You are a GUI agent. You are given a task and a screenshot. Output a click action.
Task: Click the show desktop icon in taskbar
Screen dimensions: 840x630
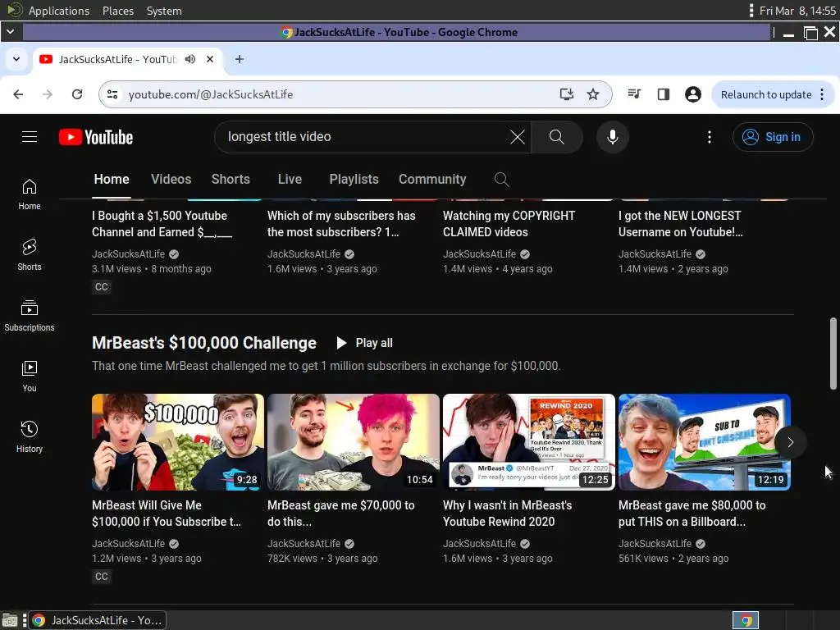[x=10, y=620]
